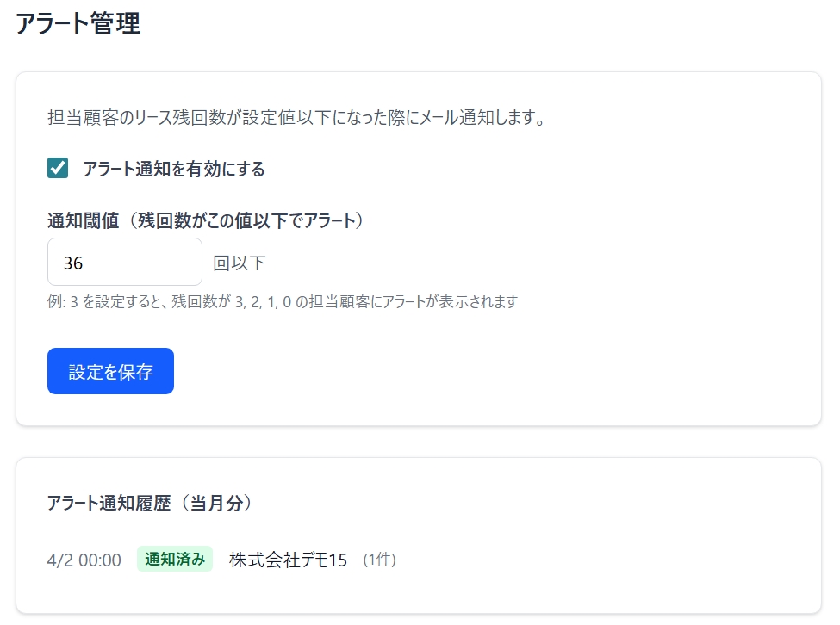840x625 pixels.
Task: Click the 4/2 00:00 timestamp entry
Action: 82,560
